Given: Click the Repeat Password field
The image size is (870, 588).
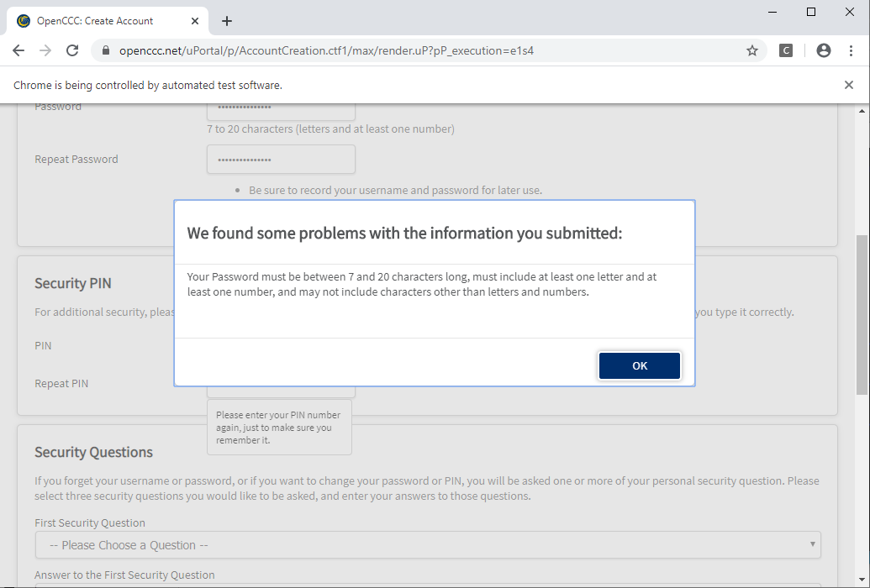Looking at the screenshot, I should coord(281,160).
